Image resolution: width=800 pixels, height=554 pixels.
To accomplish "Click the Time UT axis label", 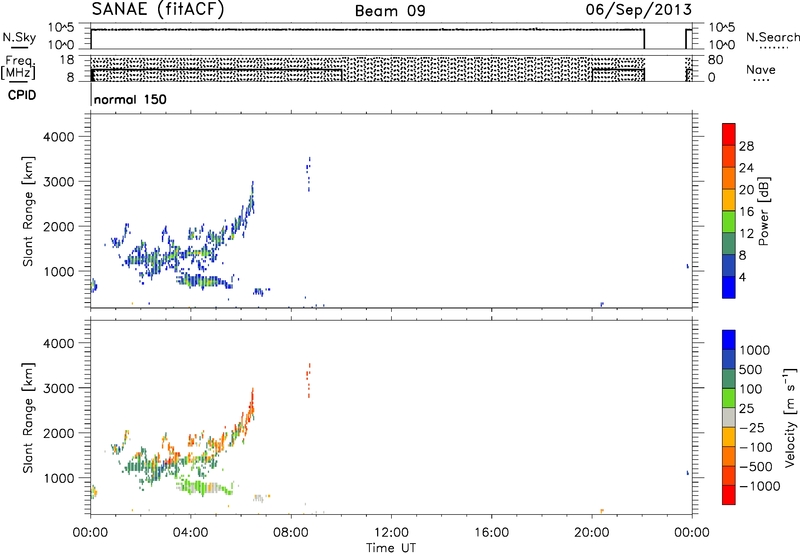I will 391,547.
